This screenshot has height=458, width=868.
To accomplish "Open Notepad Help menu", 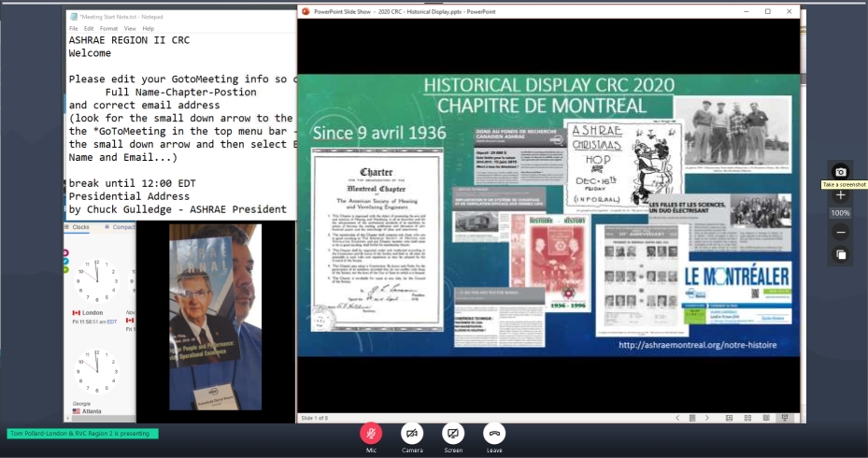I will 149,28.
